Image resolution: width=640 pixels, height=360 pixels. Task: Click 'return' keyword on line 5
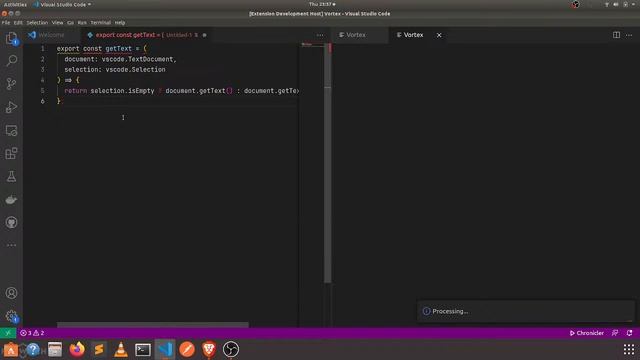[76, 91]
